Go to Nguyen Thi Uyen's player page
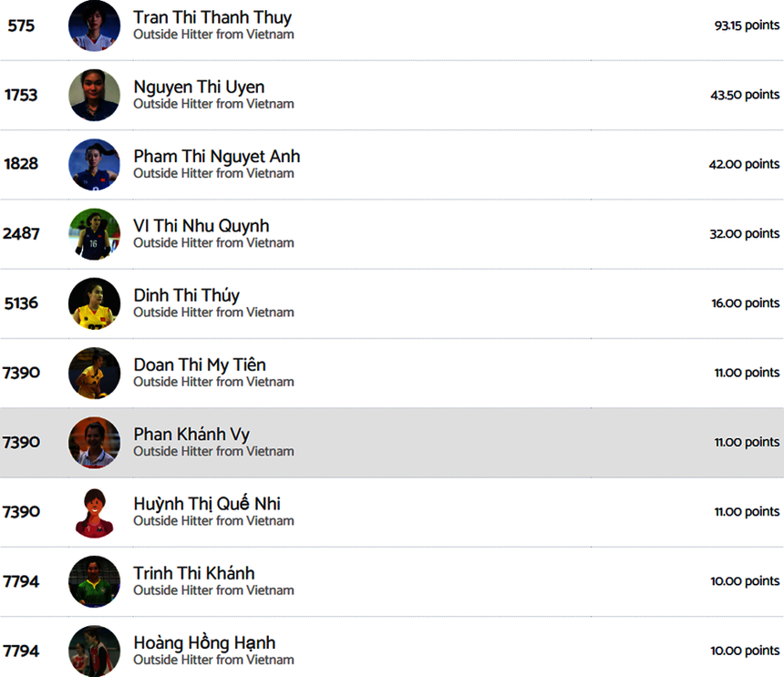Image resolution: width=784 pixels, height=677 pixels. (199, 87)
